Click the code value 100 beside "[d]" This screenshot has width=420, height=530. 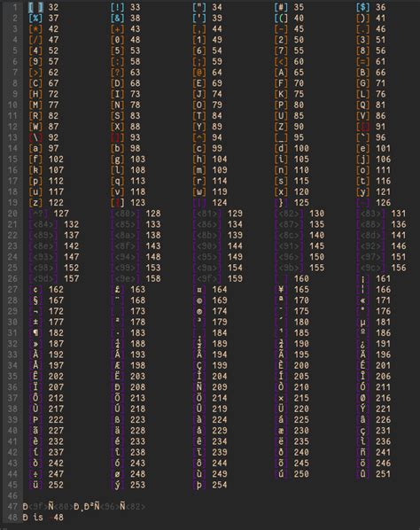301,148
